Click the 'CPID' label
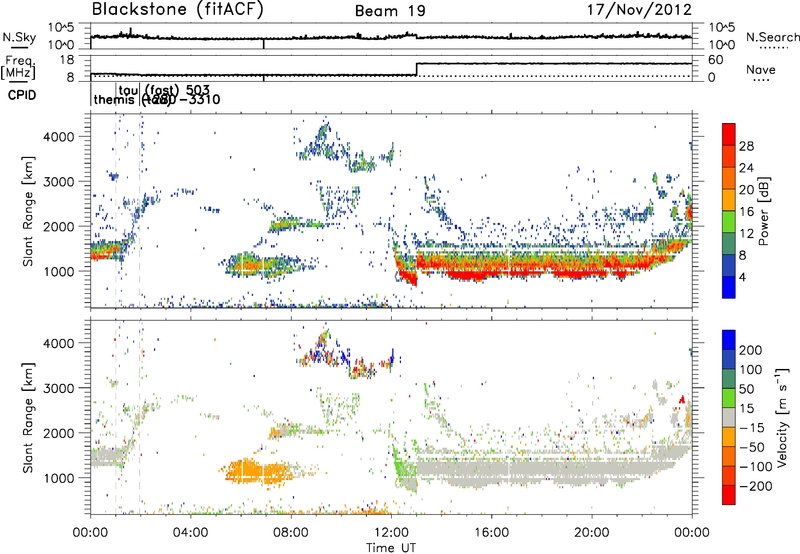This screenshot has height=554, width=800. pyautogui.click(x=22, y=95)
